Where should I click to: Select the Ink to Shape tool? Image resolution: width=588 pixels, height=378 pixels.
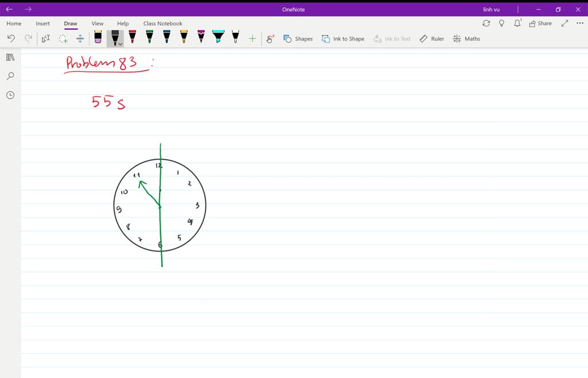coord(343,38)
